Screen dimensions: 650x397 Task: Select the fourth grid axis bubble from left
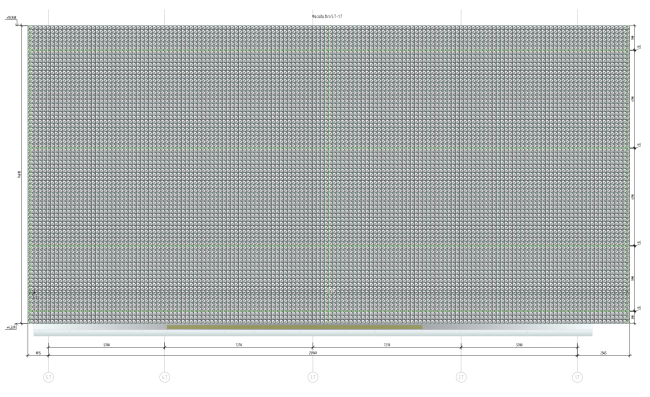(461, 377)
